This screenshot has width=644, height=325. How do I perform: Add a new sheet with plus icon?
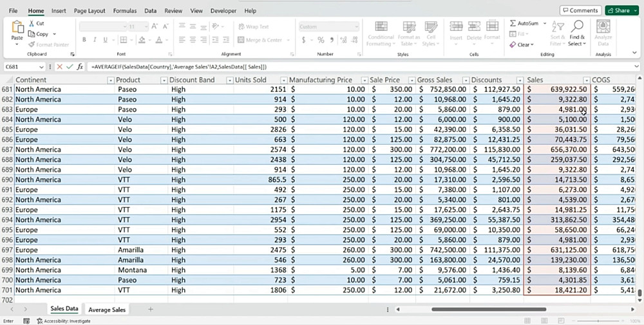(x=151, y=310)
